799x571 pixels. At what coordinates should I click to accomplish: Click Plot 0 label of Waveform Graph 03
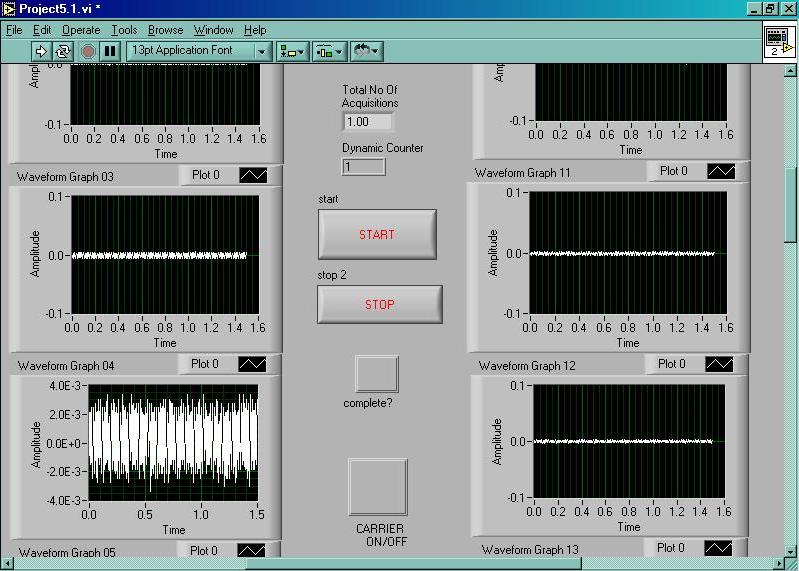tap(206, 175)
